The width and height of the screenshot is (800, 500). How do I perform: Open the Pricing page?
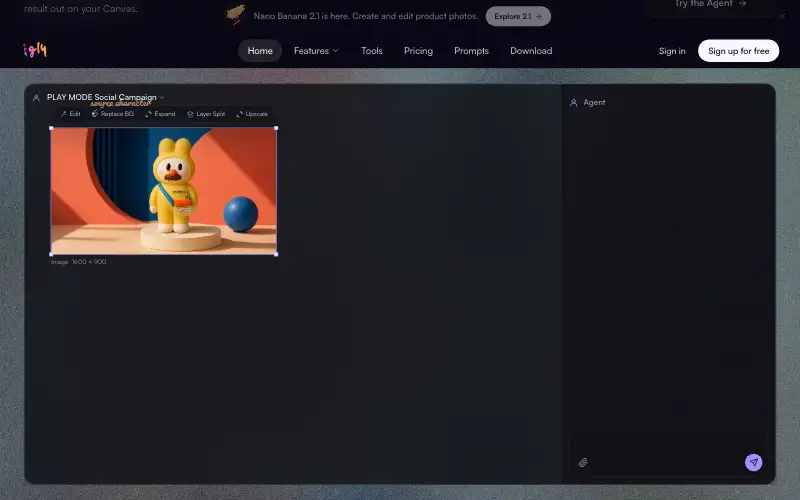click(418, 51)
